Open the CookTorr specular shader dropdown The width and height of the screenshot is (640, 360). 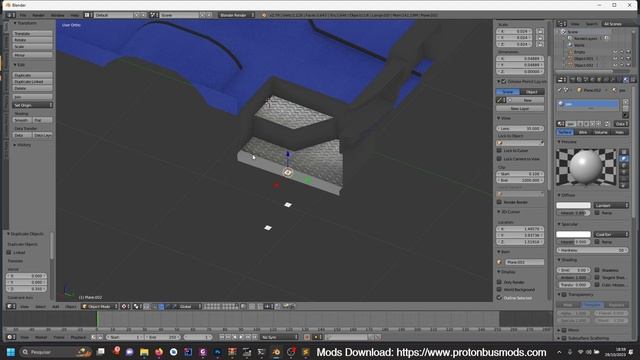[x=611, y=234]
